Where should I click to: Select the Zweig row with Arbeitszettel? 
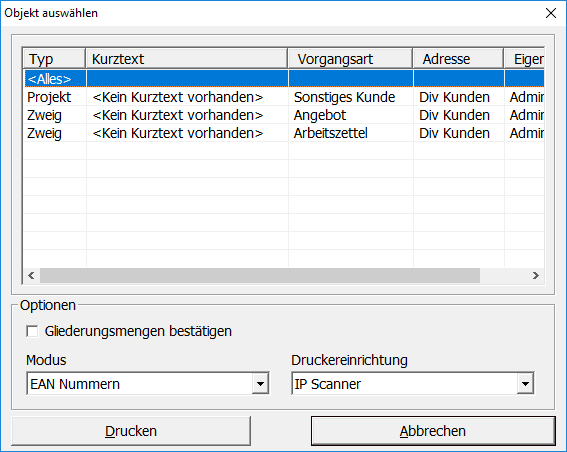coord(284,133)
